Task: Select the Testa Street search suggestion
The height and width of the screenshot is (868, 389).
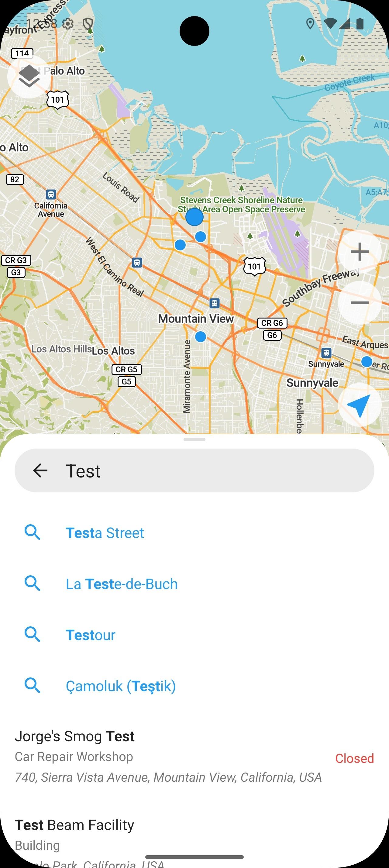Action: [x=105, y=533]
